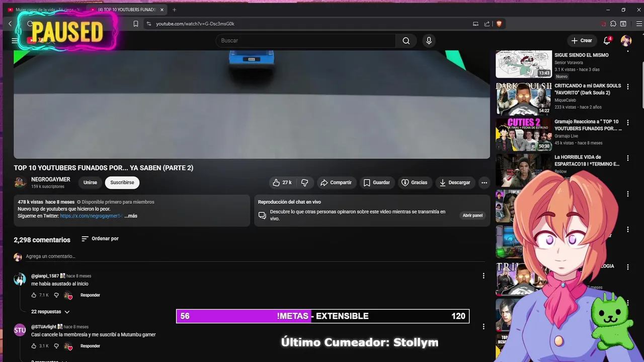Start voice search with microphone icon
The image size is (644, 362).
pyautogui.click(x=429, y=41)
